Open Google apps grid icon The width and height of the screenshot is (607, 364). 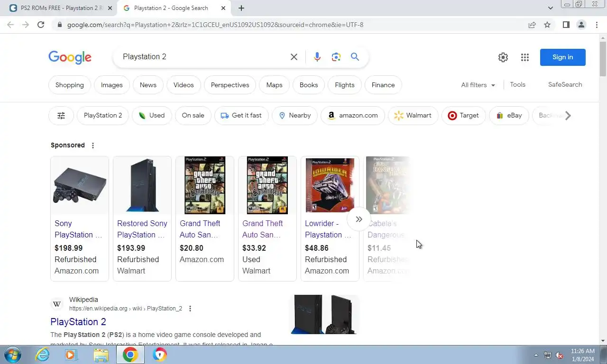[x=525, y=57]
